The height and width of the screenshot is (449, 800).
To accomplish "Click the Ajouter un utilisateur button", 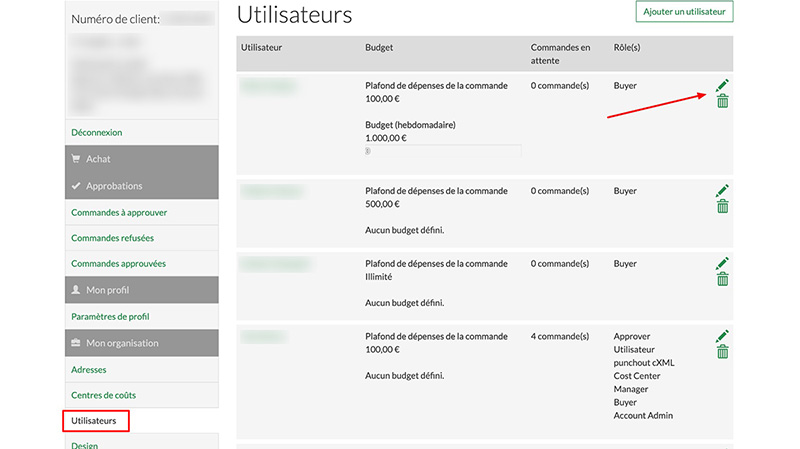I will point(684,12).
